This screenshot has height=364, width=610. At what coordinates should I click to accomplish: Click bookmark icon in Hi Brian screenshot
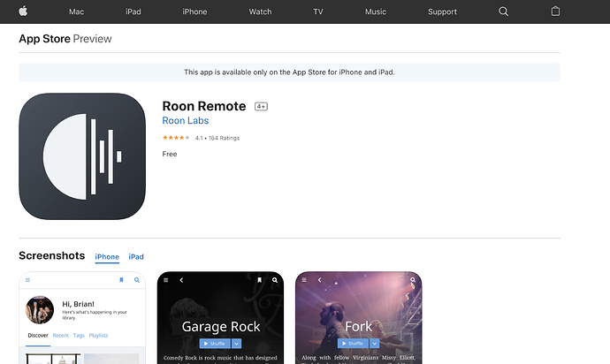[121, 280]
